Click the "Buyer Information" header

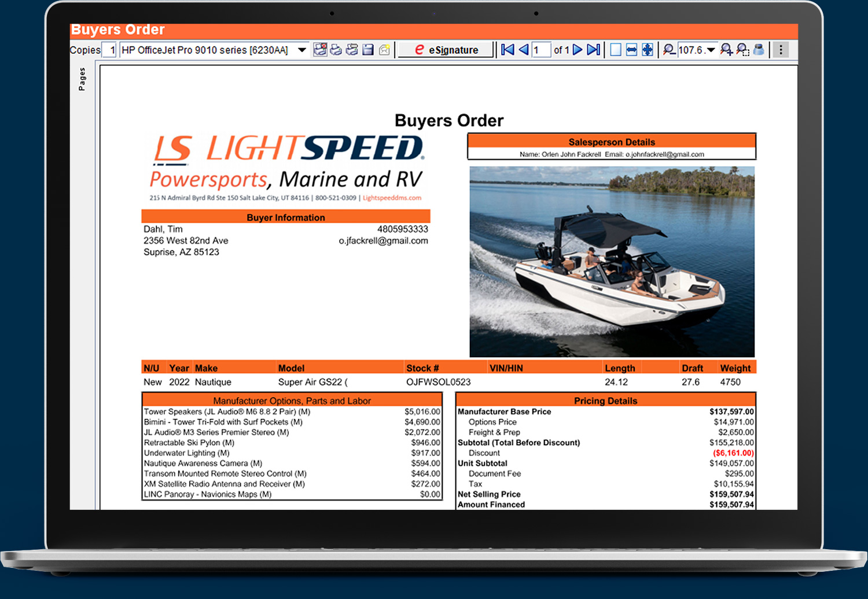click(286, 218)
